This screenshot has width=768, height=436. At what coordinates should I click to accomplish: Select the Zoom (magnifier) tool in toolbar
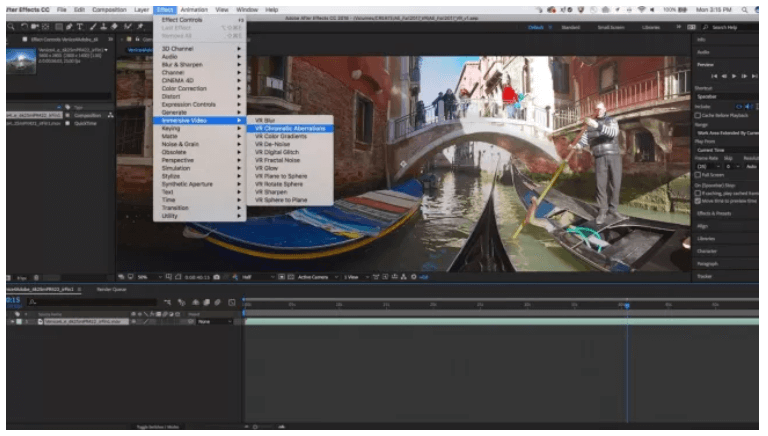coord(11,26)
